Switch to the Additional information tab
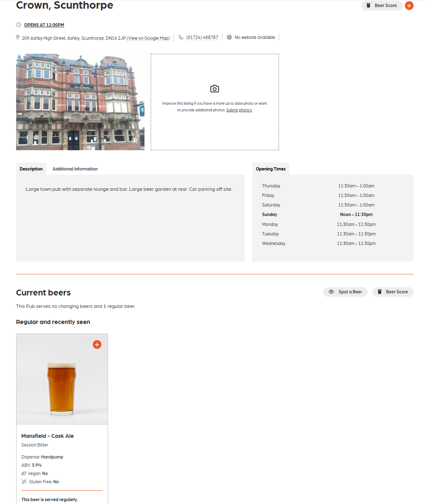The image size is (426, 504). click(75, 169)
